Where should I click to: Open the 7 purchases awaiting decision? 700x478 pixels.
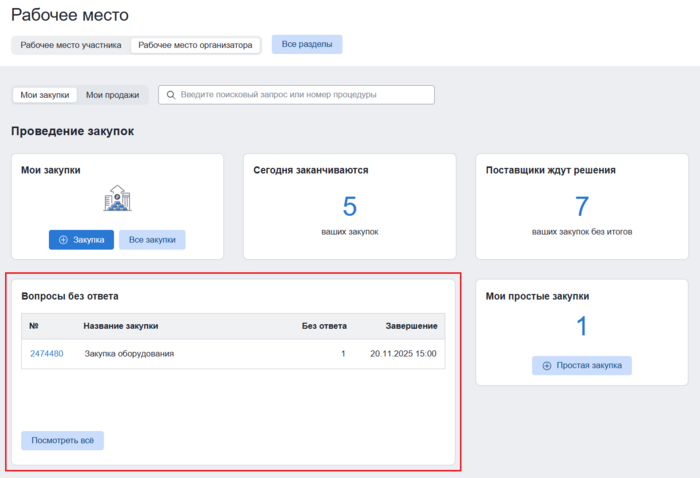pos(581,207)
